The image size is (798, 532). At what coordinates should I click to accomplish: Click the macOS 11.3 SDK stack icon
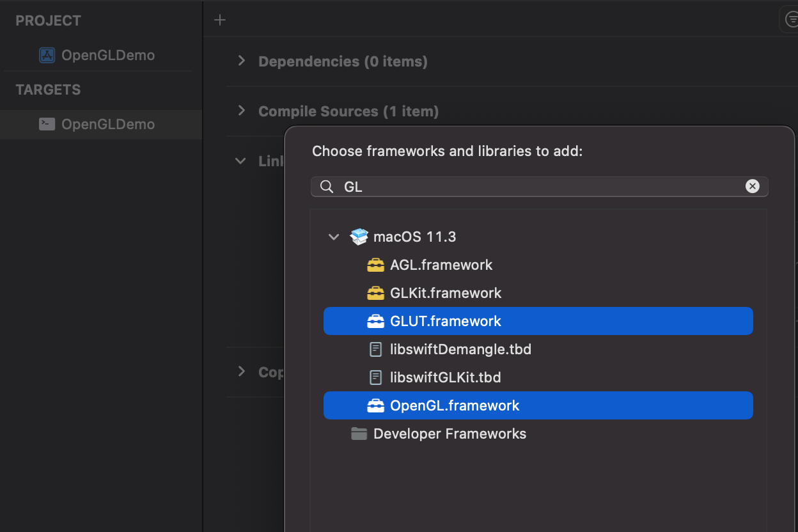[359, 237]
